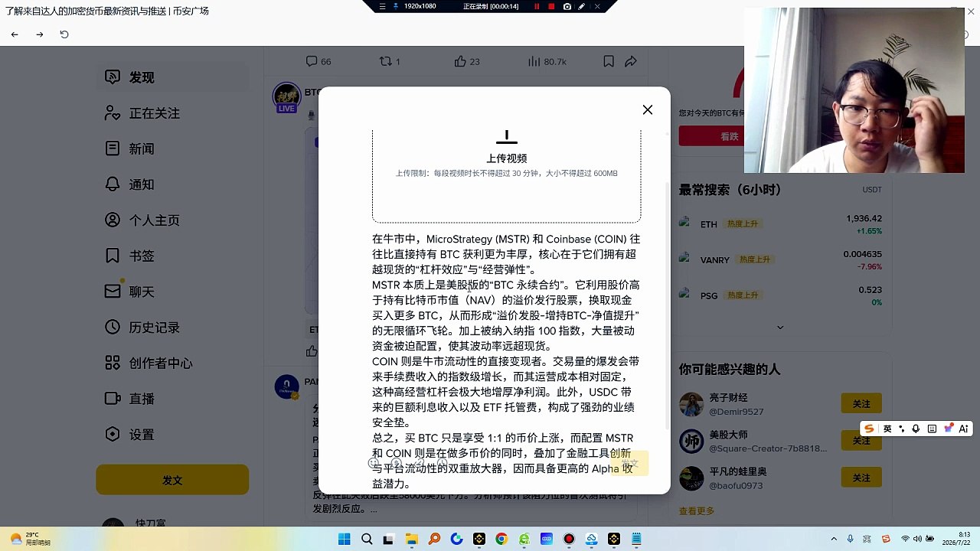
Task: Open the Windows Start menu
Action: [345, 539]
